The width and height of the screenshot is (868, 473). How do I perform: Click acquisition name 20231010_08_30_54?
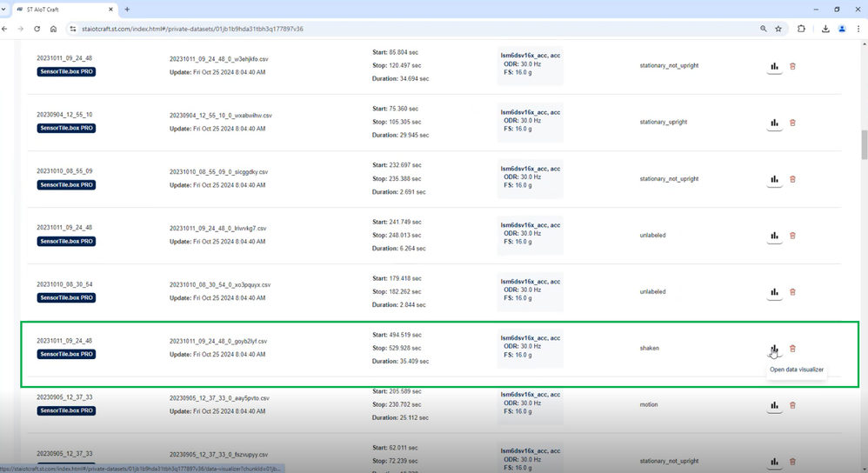coord(64,284)
